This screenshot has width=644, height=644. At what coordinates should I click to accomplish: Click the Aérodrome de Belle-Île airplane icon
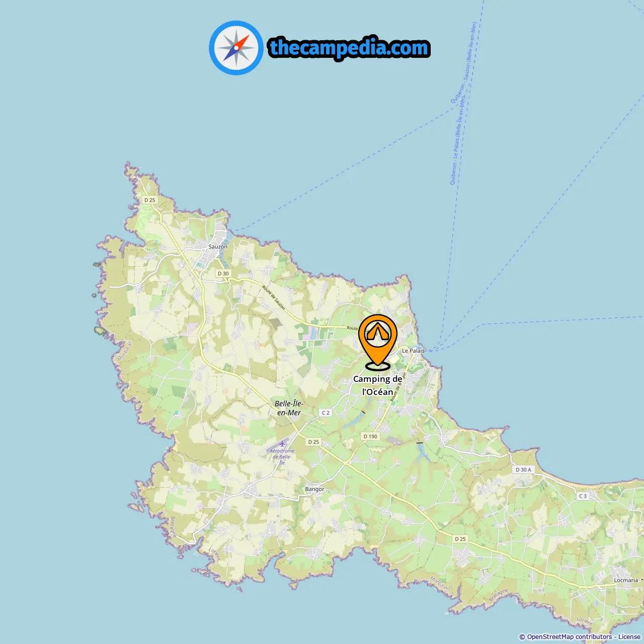[x=283, y=444]
